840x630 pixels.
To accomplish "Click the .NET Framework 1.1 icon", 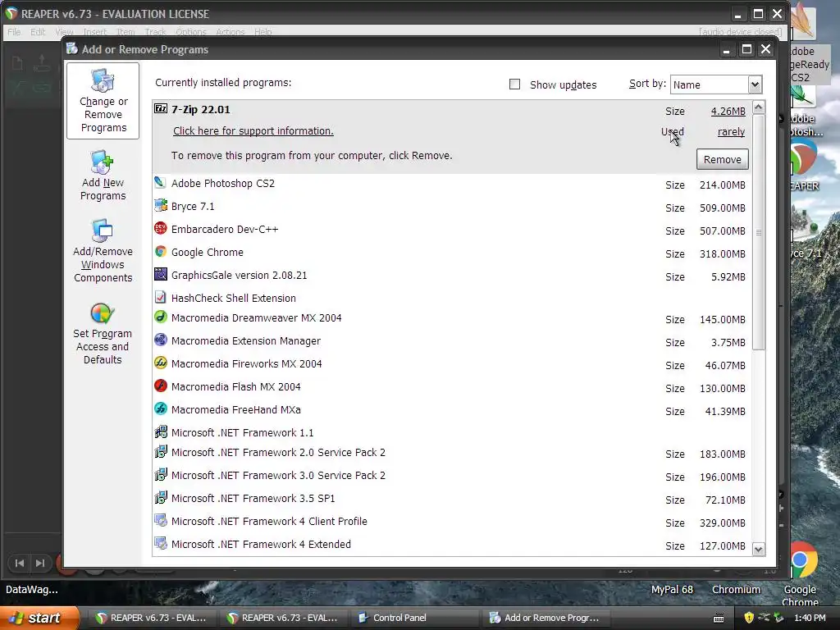I will (160, 431).
